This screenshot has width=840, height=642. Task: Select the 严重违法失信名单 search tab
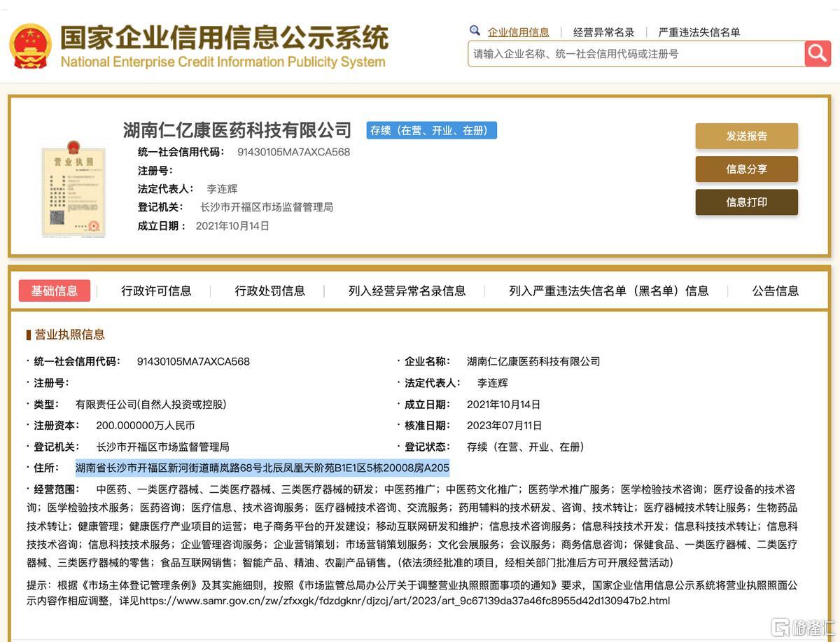point(699,32)
